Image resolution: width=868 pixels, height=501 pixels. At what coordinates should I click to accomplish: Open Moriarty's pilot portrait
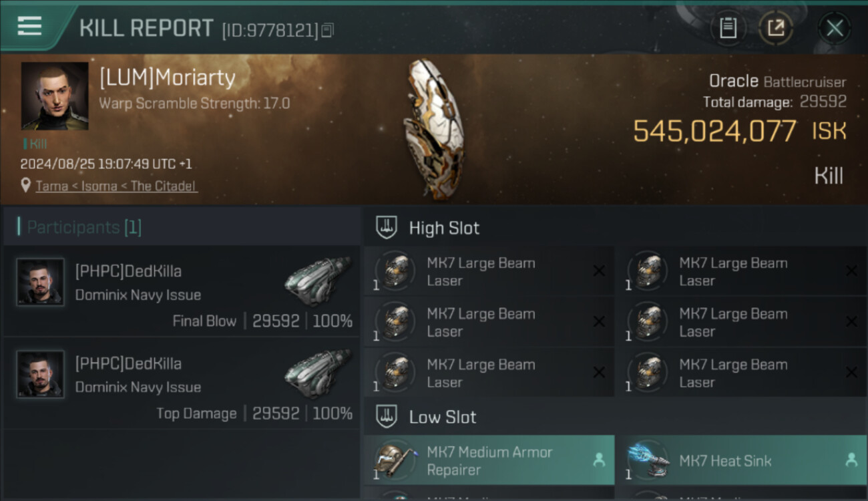tap(55, 96)
